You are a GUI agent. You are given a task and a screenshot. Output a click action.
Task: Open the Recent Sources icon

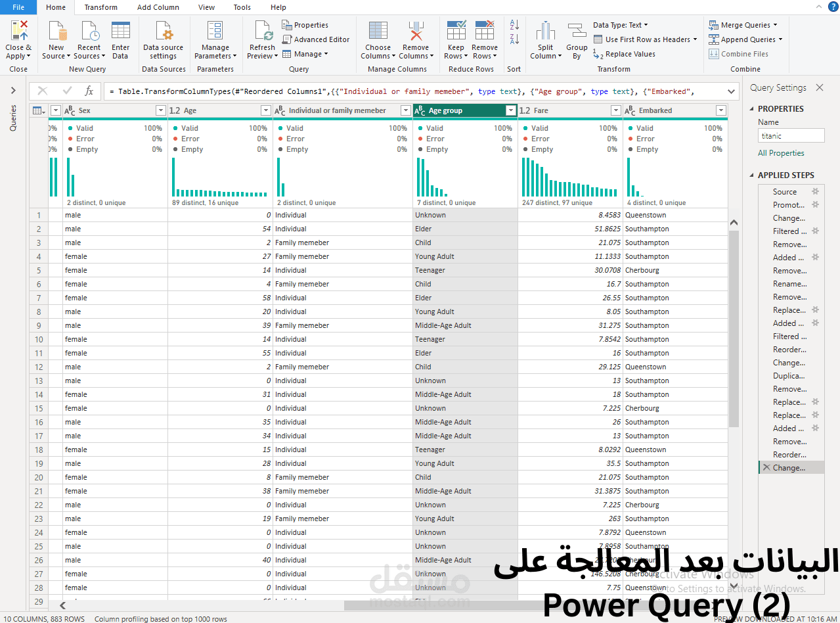click(89, 30)
